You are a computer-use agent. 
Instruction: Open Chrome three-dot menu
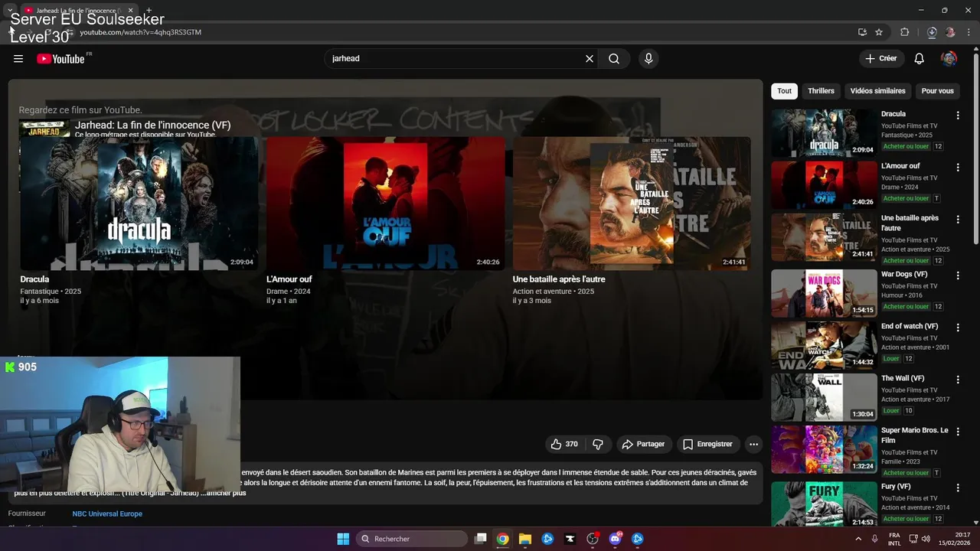969,32
